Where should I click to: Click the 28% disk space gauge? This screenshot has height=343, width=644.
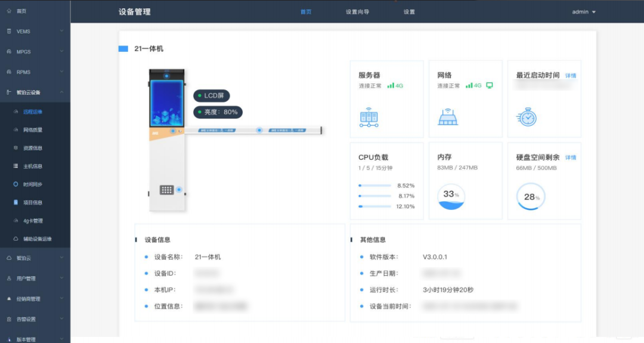tap(531, 196)
